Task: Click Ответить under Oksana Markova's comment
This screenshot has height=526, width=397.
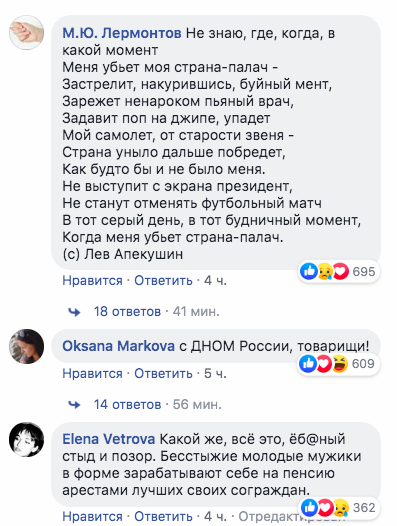Action: tap(163, 373)
